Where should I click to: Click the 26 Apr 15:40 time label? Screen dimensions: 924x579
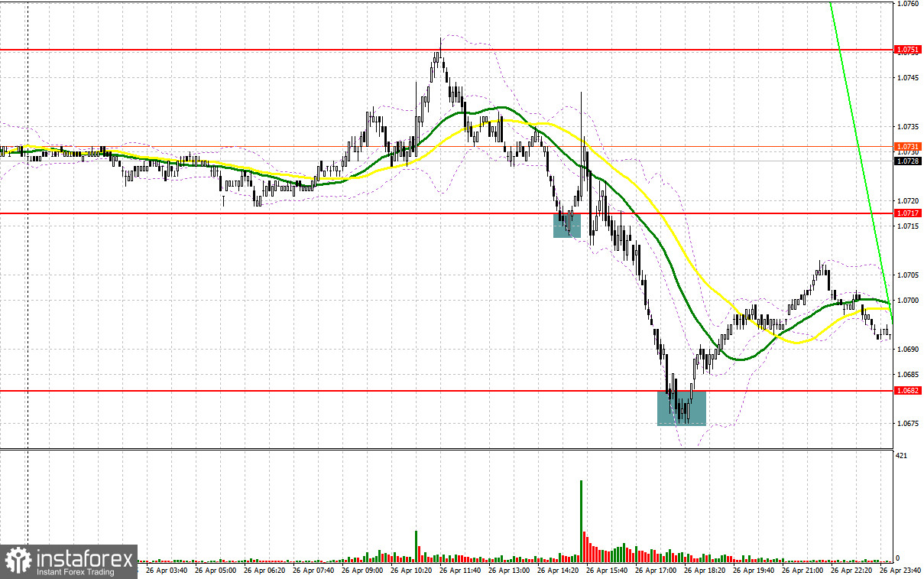(x=608, y=570)
